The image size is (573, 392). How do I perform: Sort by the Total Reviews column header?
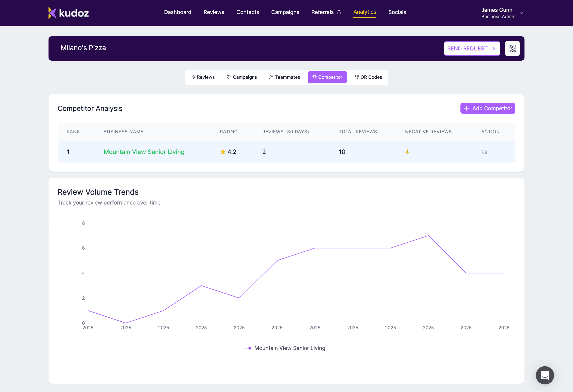(358, 132)
